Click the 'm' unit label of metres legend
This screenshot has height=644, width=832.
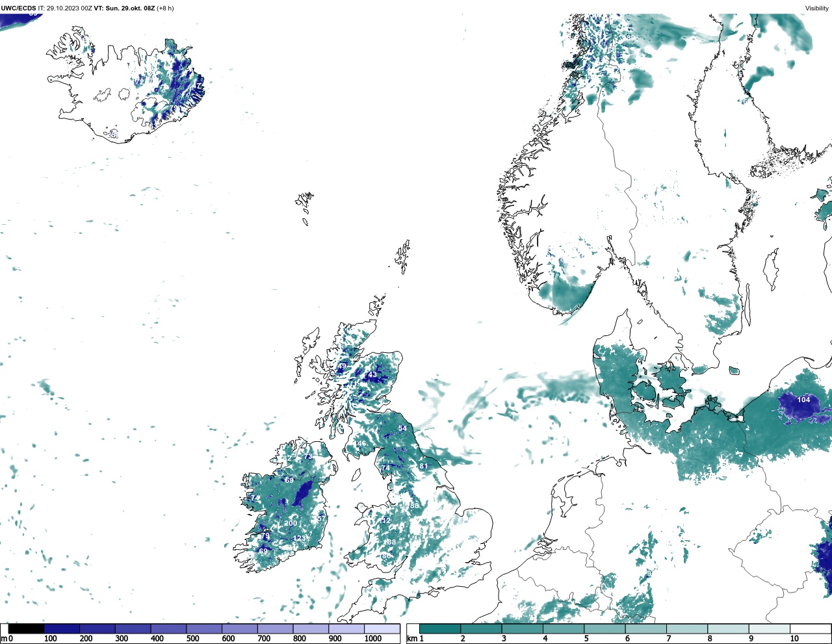[4, 639]
